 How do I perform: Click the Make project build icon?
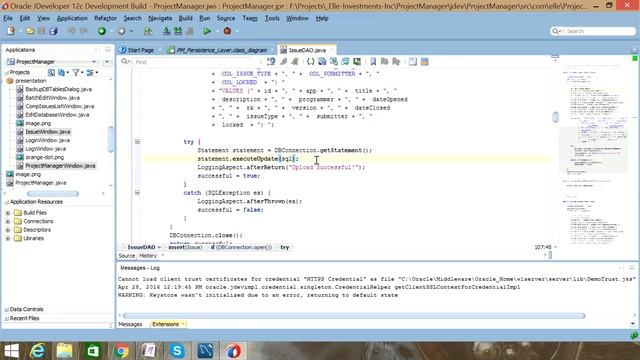[x=167, y=31]
